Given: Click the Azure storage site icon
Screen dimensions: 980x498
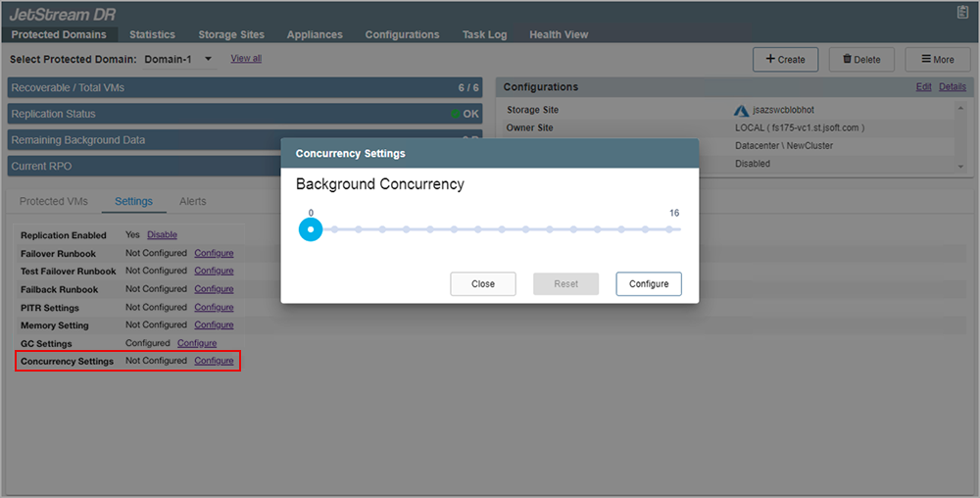Looking at the screenshot, I should 741,110.
